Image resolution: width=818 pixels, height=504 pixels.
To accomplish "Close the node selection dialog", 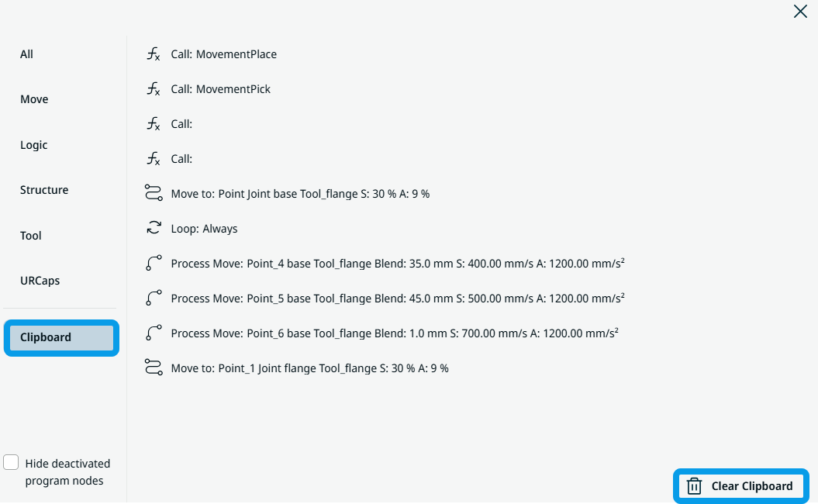I will coord(800,12).
